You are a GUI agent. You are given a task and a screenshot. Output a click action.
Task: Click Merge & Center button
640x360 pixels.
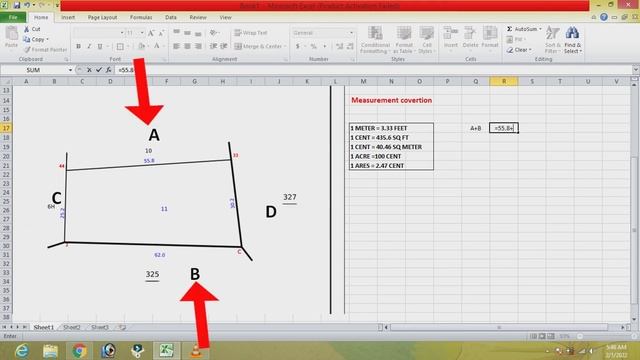pos(260,47)
